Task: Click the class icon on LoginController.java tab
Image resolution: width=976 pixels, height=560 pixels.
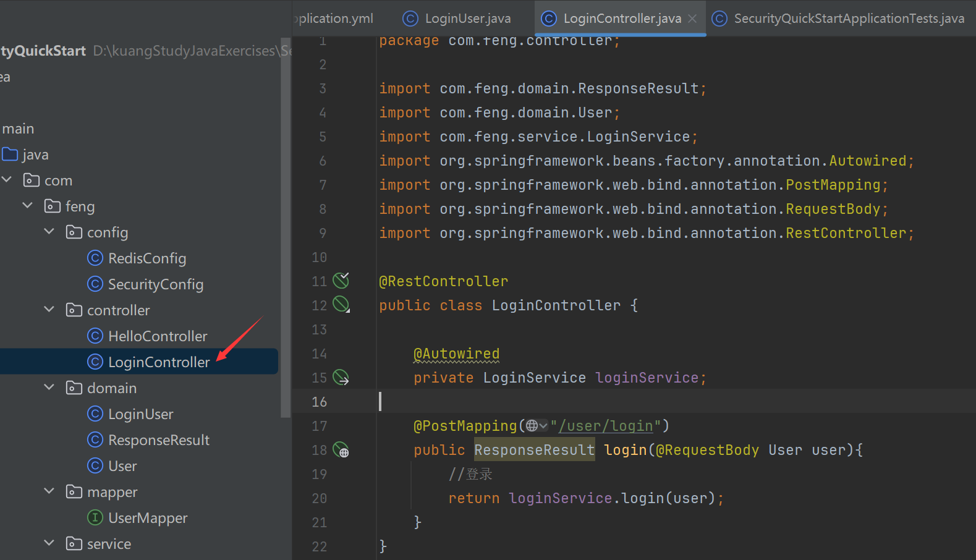Action: [x=549, y=19]
